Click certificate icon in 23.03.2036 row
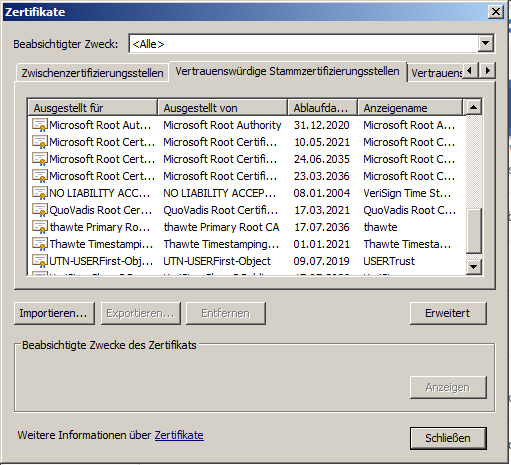Image resolution: width=511 pixels, height=465 pixels. 40,176
